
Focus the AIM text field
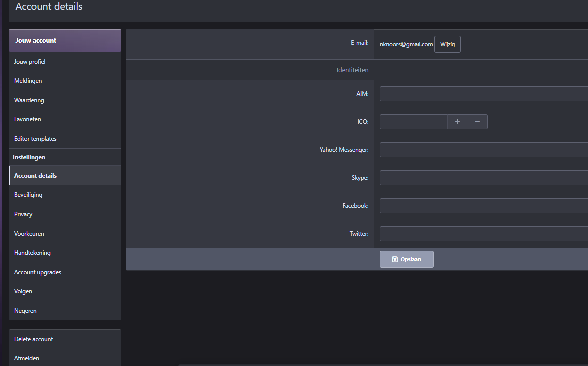point(483,94)
